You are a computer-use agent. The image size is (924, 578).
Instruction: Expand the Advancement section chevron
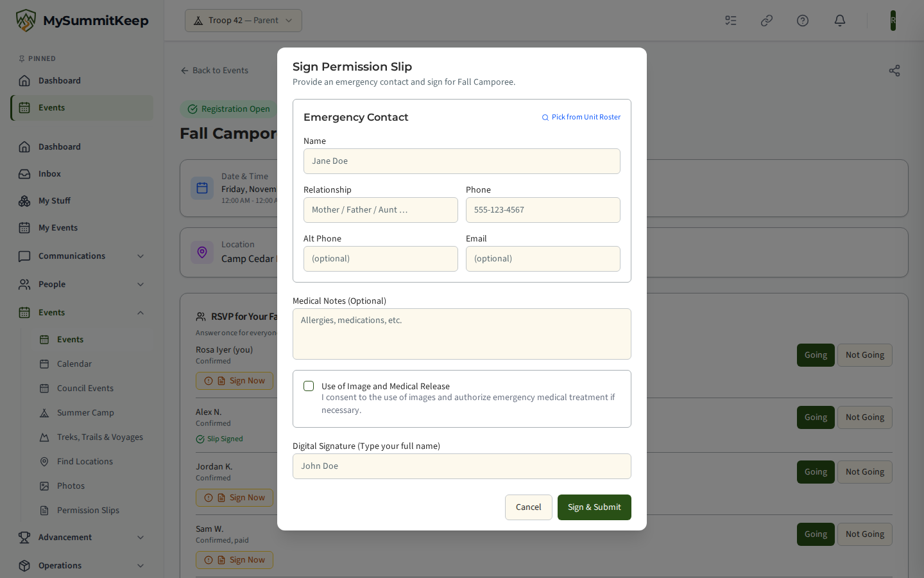(x=141, y=538)
